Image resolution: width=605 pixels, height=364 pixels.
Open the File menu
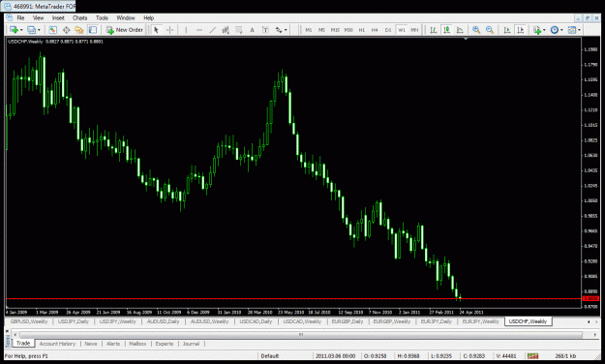click(20, 17)
